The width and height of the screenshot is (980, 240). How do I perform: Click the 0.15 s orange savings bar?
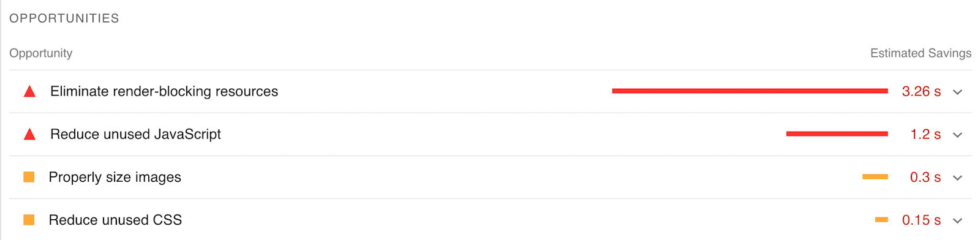point(881,220)
